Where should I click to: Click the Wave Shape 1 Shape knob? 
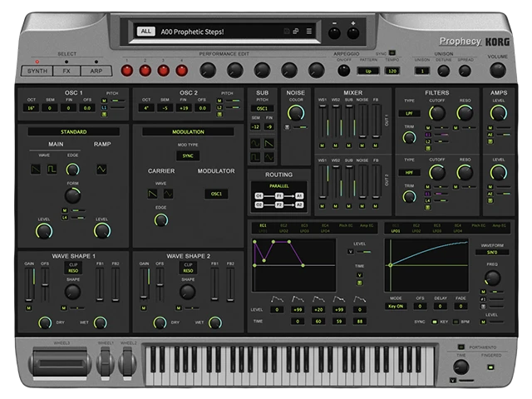[72, 292]
